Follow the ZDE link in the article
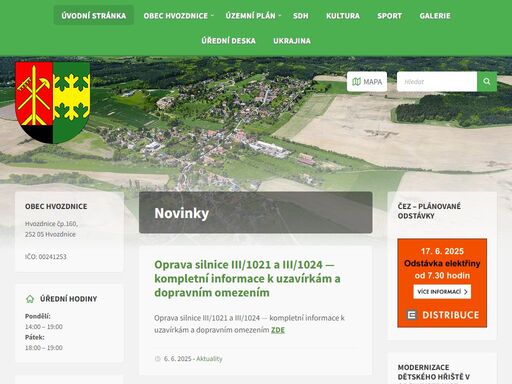Image resolution: width=512 pixels, height=384 pixels. (278, 330)
